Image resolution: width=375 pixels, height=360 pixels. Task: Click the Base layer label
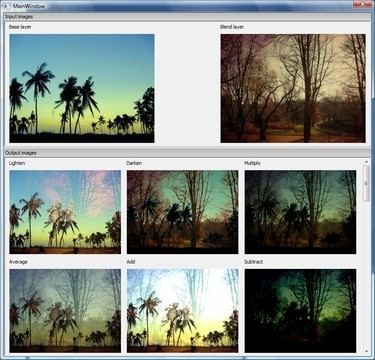[20, 27]
